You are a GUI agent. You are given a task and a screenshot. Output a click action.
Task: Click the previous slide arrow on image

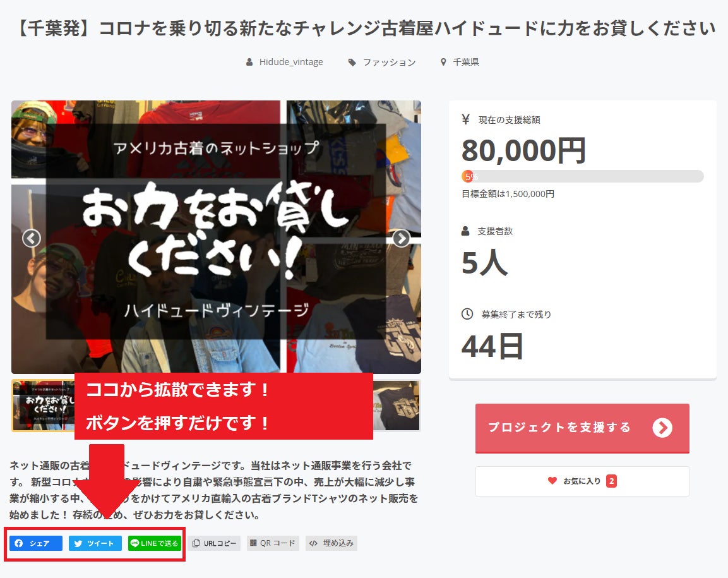pyautogui.click(x=32, y=238)
